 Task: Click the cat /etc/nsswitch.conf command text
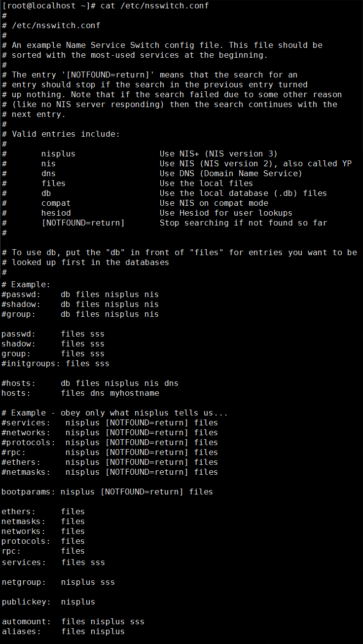(x=154, y=6)
